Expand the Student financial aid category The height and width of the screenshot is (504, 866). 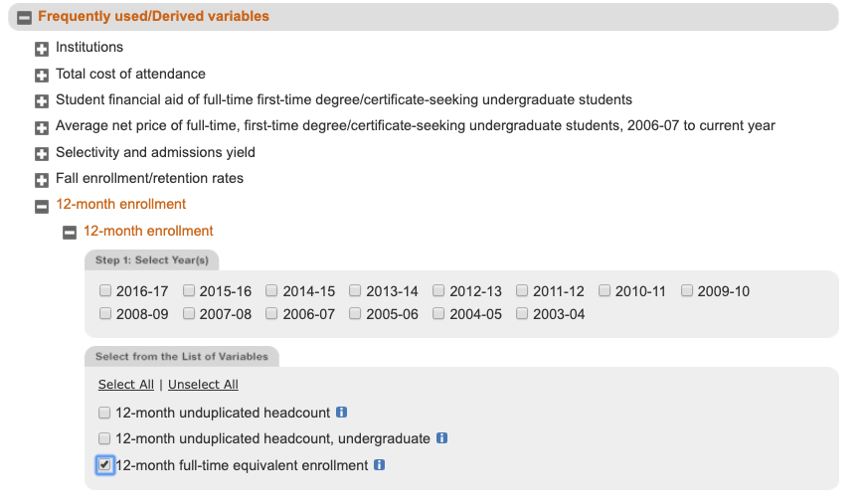click(x=42, y=101)
